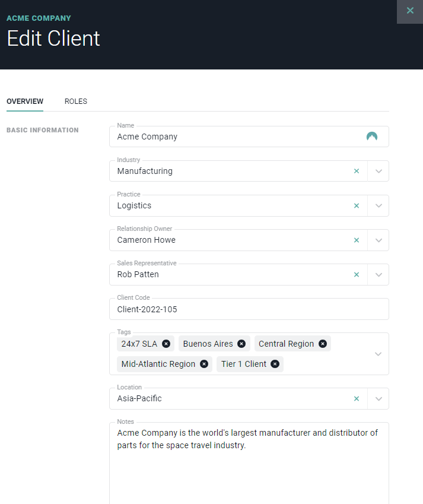Image resolution: width=423 pixels, height=504 pixels.
Task: Click into the Client Code field
Action: click(x=249, y=309)
